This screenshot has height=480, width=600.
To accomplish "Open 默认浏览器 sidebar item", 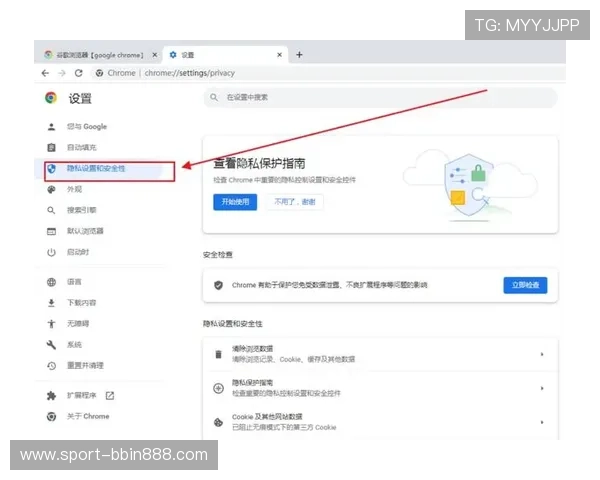I will pyautogui.click(x=85, y=231).
